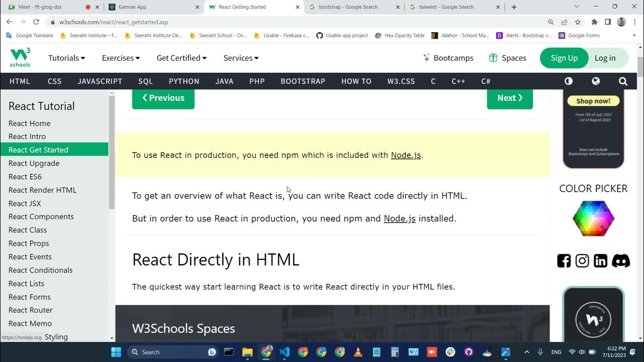The height and width of the screenshot is (362, 644).
Task: Open the W3Schools Instagram icon
Action: coord(582,260)
